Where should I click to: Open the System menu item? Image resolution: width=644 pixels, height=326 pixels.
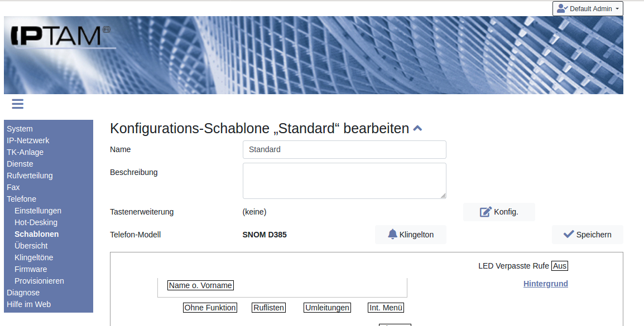click(x=20, y=129)
